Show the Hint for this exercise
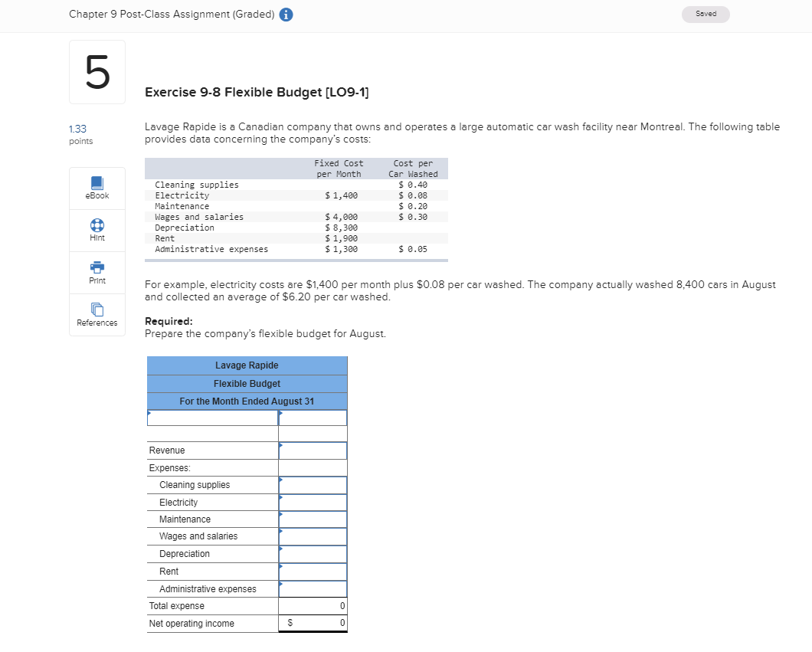 click(97, 231)
